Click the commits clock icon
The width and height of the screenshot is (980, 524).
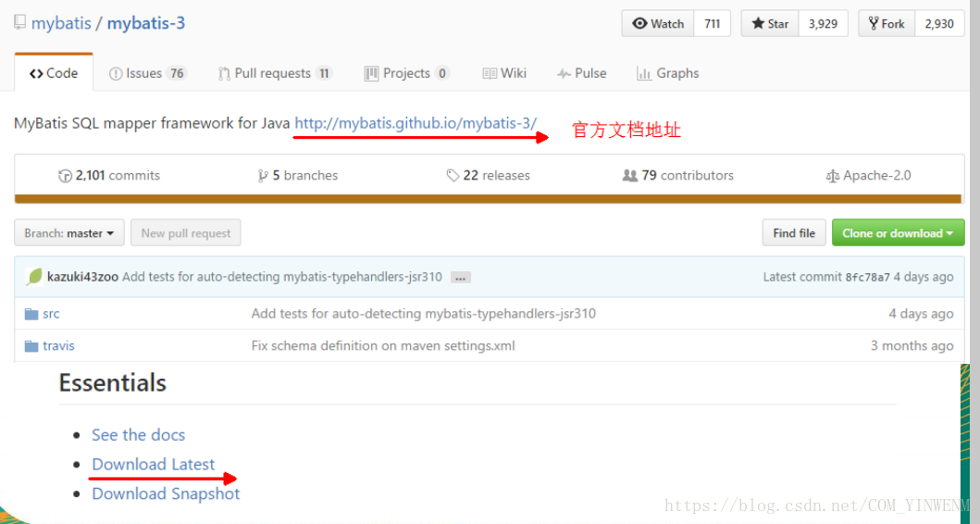(x=65, y=176)
